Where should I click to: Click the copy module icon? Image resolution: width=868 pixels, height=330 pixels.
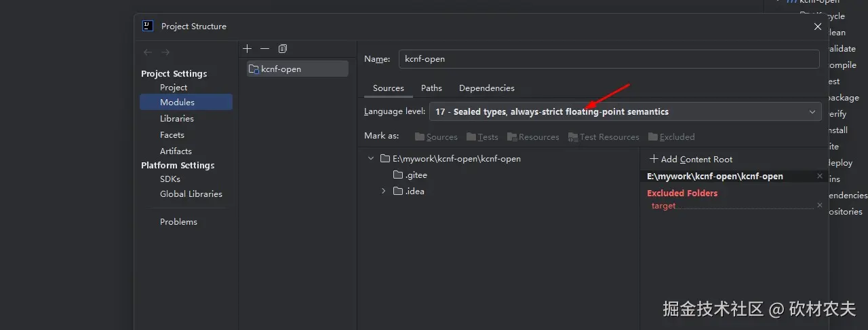283,49
